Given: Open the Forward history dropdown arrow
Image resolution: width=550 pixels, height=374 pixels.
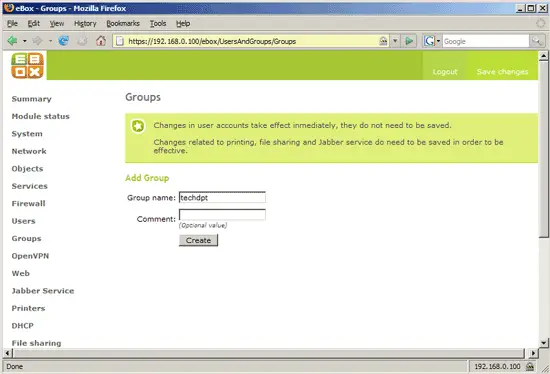Looking at the screenshot, I should [x=50, y=41].
